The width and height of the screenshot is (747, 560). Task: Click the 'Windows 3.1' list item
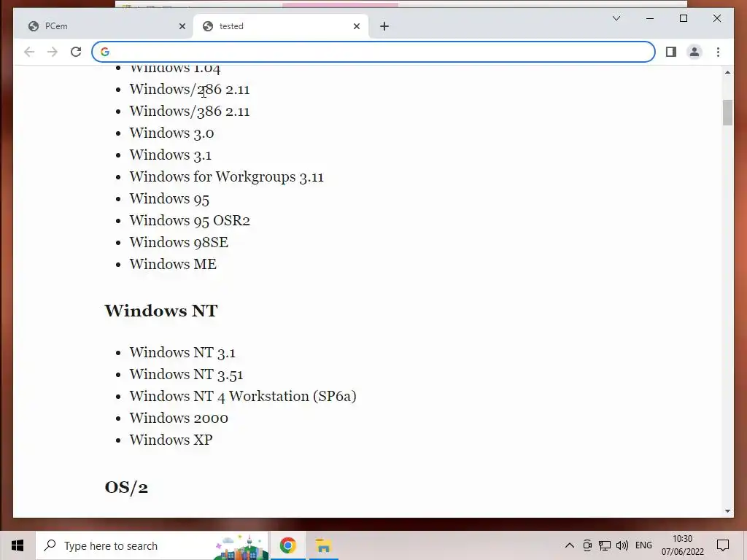pos(171,155)
